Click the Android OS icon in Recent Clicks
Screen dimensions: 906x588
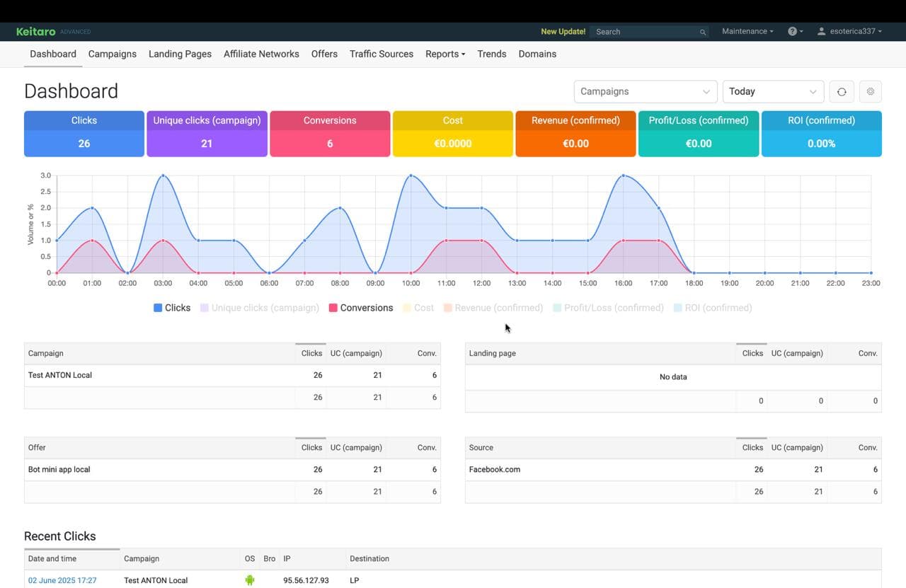tap(249, 580)
